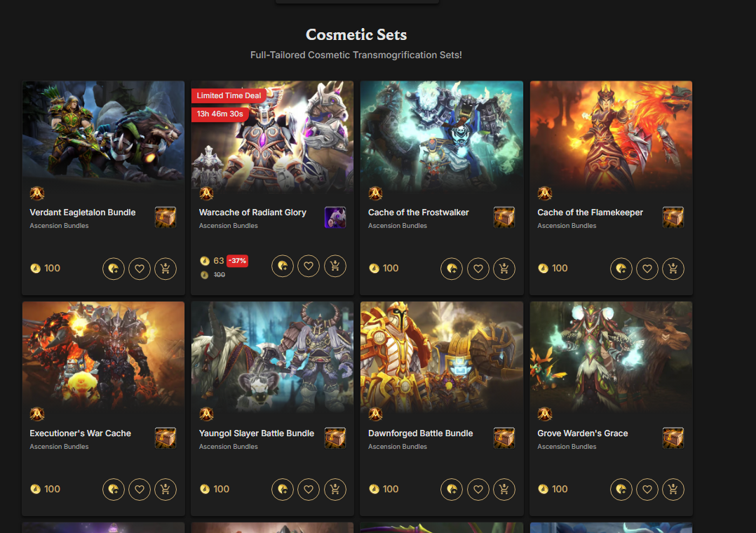Click coin-plus button on Cache of the Frostwalker
756x533 pixels.
(452, 269)
